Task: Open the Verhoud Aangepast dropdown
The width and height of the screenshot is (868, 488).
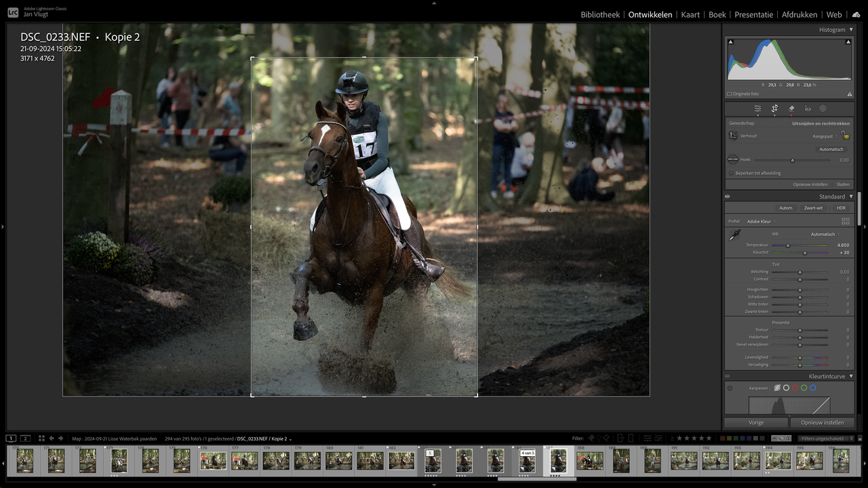Action: click(825, 136)
